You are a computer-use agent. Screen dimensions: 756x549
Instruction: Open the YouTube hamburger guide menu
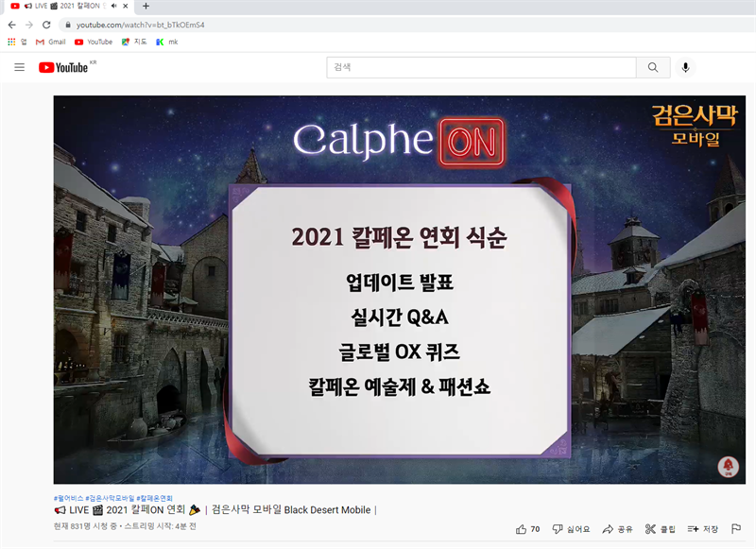click(x=19, y=67)
